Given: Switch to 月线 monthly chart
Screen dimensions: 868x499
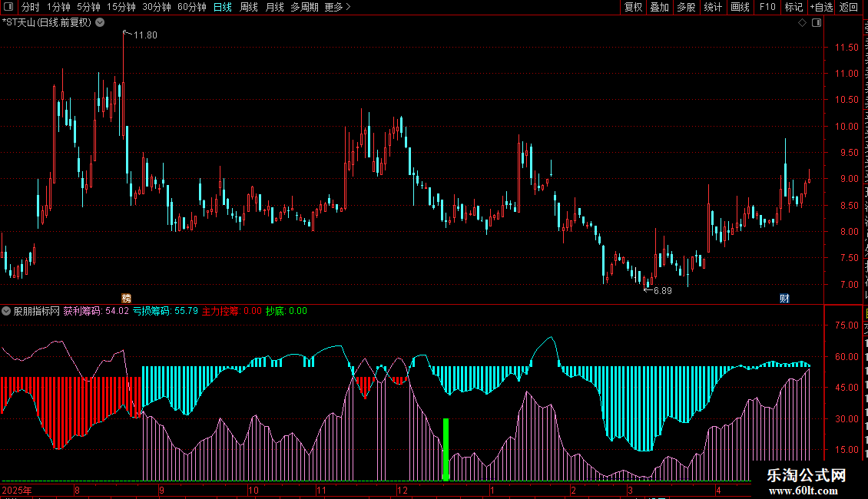Looking at the screenshot, I should 274,7.
